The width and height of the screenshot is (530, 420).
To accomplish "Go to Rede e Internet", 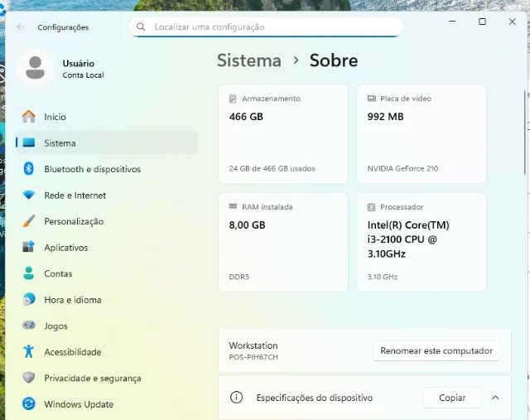I will click(107, 196).
